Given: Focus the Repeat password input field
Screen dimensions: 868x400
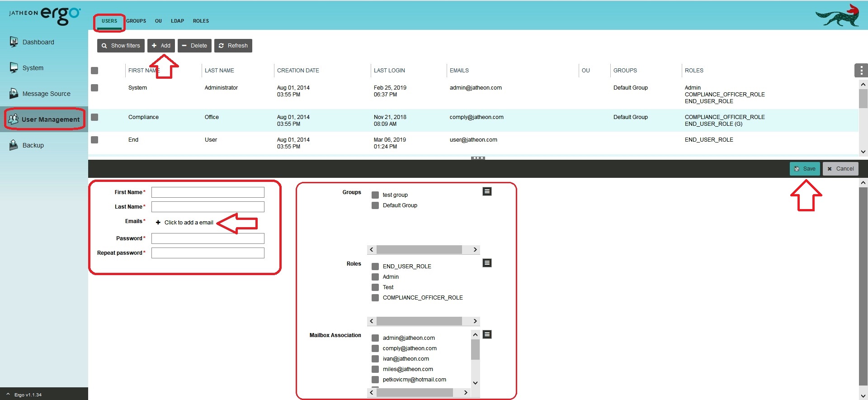Looking at the screenshot, I should click(208, 253).
